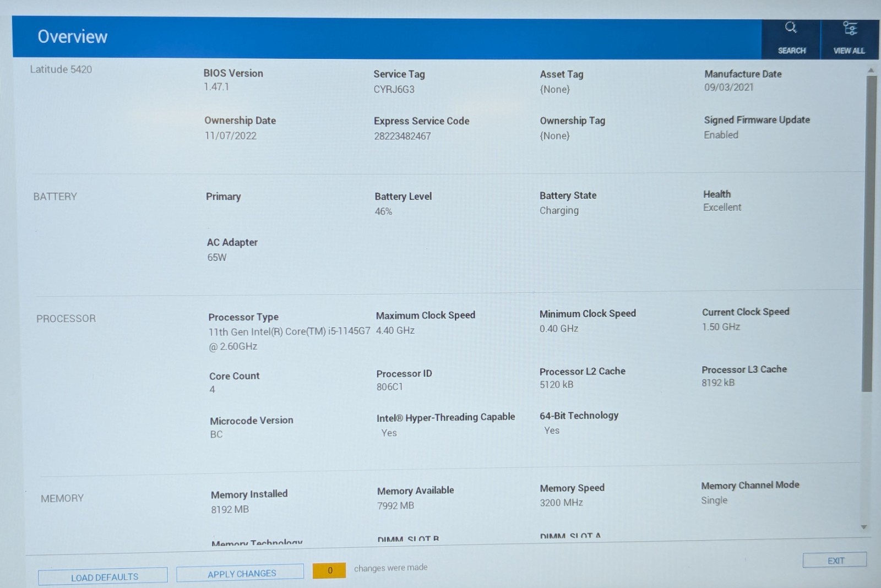The height and width of the screenshot is (588, 881).
Task: Click battery Health value Excellent
Action: pos(722,208)
